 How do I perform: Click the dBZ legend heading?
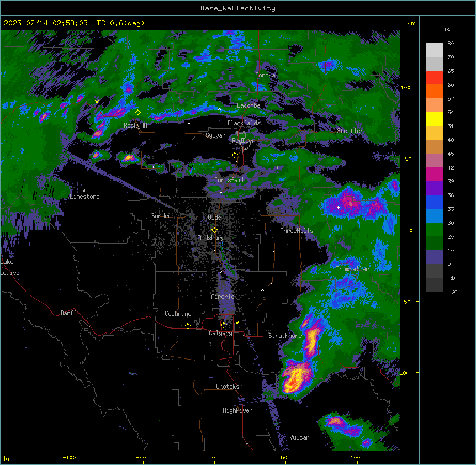coord(447,29)
